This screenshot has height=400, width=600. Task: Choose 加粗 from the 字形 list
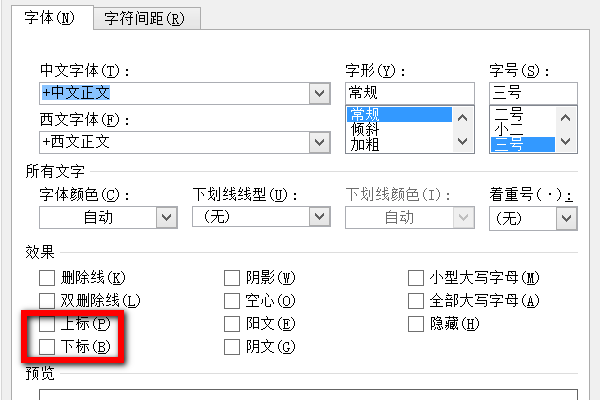(365, 144)
